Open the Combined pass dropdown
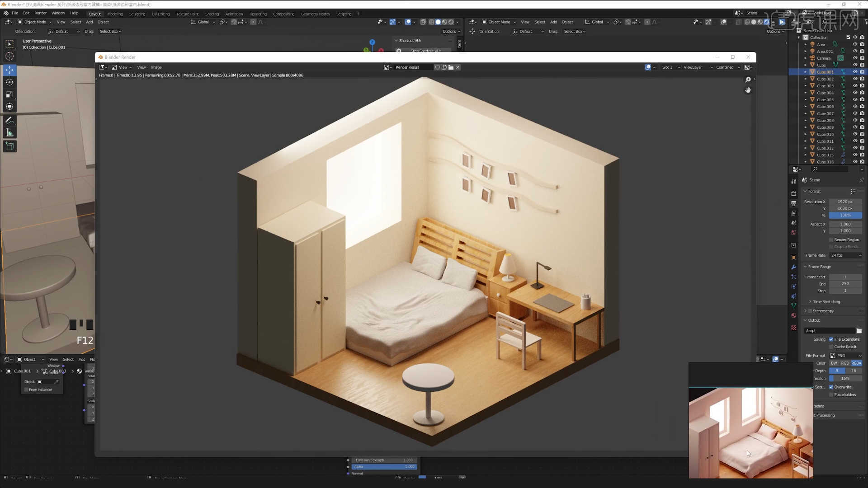The width and height of the screenshot is (868, 488). (728, 67)
